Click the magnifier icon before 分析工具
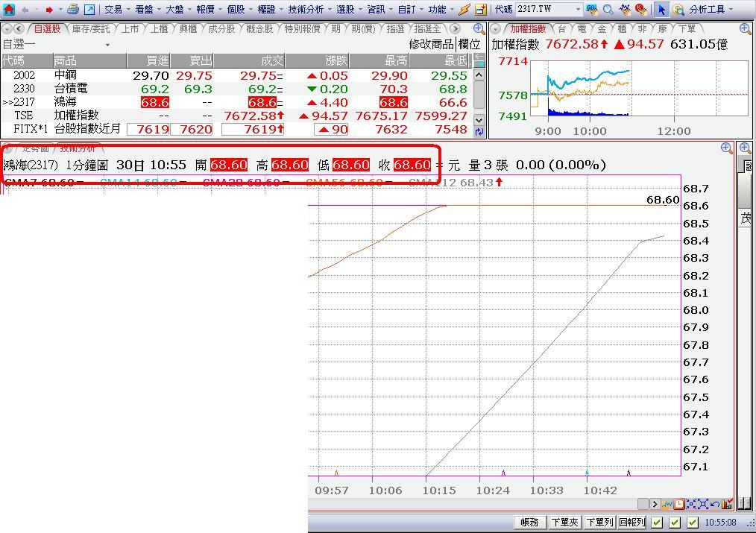The width and height of the screenshot is (756, 533). [x=678, y=9]
